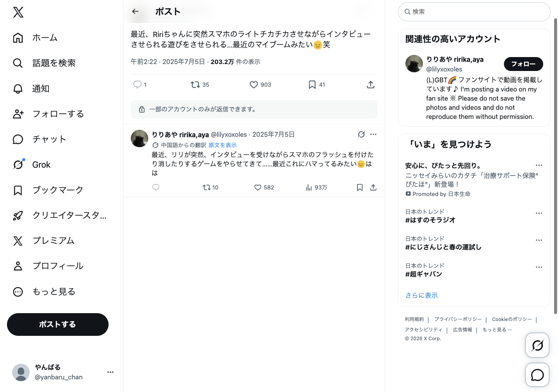Click the X logo icon
This screenshot has height=392, width=558.
pyautogui.click(x=18, y=12)
